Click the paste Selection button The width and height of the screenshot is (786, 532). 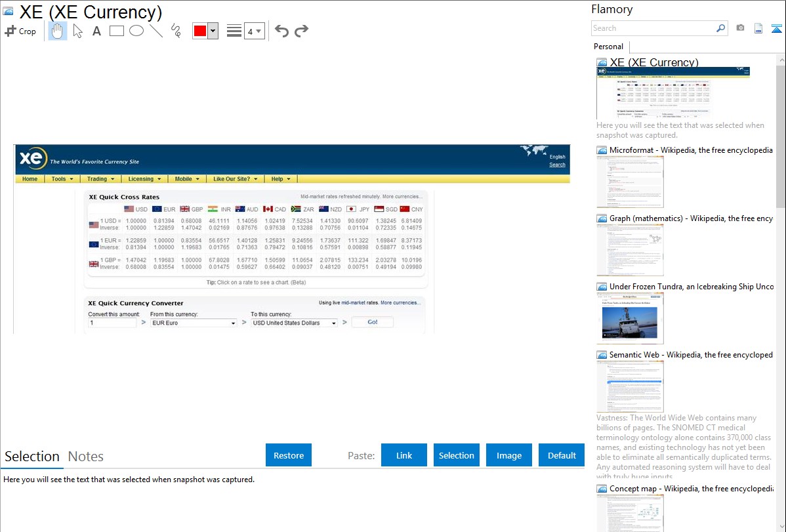[456, 455]
